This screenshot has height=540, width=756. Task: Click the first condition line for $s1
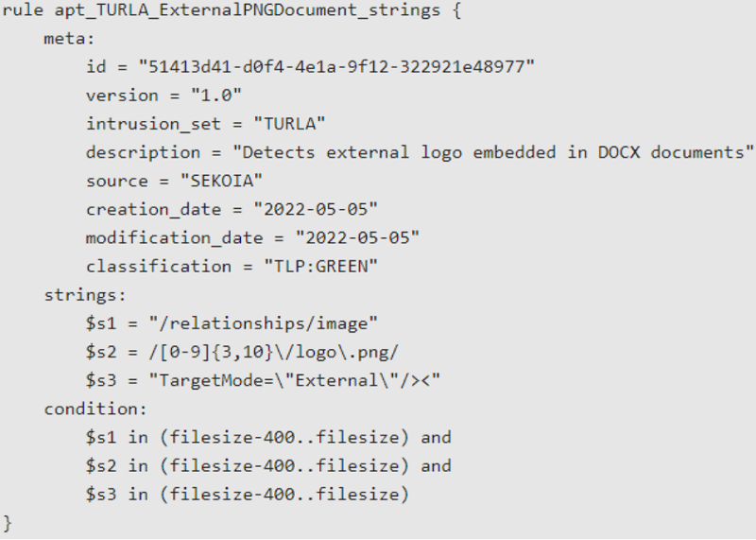tap(268, 437)
